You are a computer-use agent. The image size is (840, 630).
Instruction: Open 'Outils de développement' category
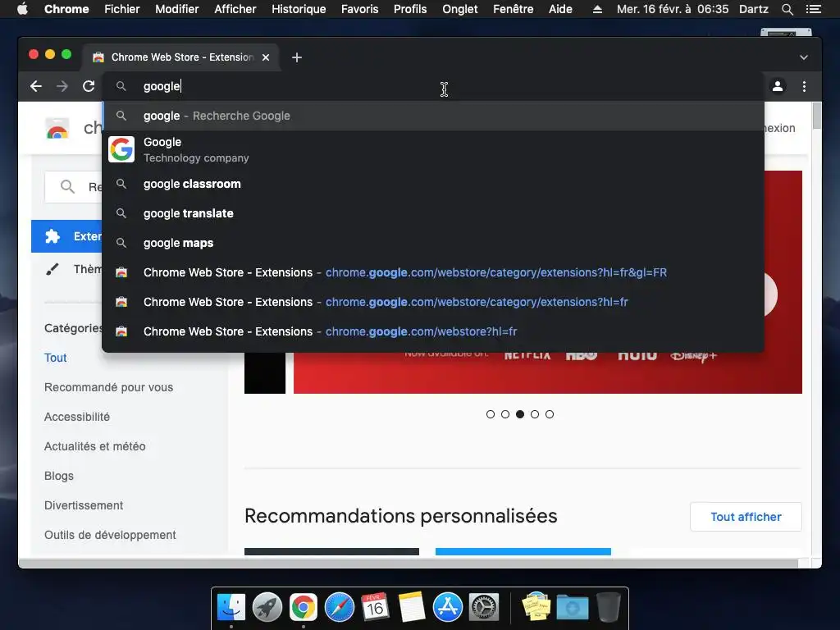[110, 535]
